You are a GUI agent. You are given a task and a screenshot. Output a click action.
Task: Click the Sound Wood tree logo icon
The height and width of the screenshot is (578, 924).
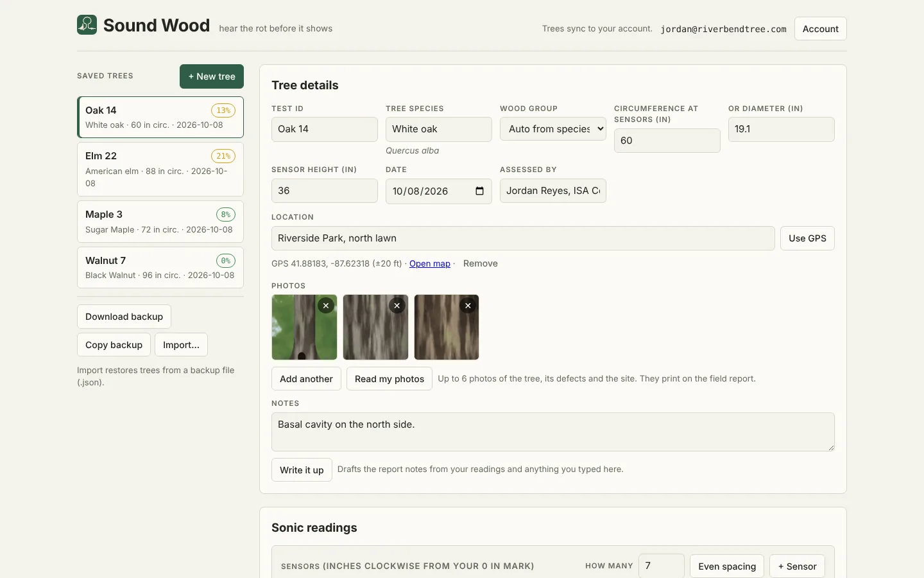tap(87, 25)
